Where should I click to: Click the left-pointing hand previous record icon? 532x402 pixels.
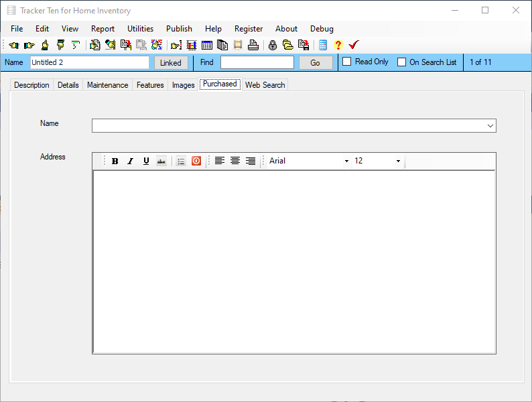click(14, 45)
